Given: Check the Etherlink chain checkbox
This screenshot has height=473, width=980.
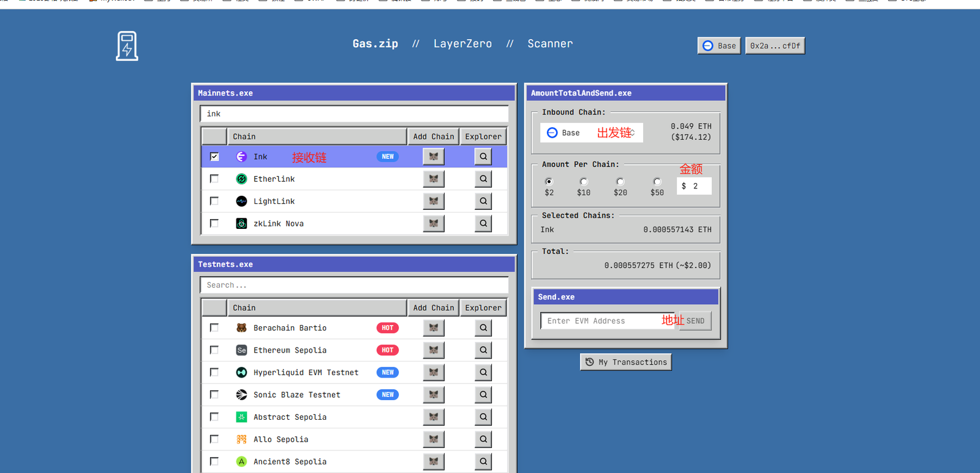Looking at the screenshot, I should tap(214, 179).
